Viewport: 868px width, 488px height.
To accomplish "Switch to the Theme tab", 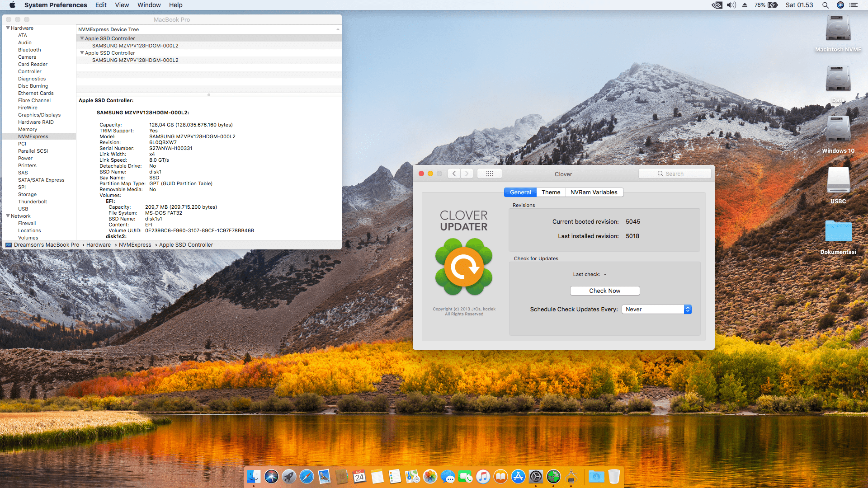I will tap(551, 192).
